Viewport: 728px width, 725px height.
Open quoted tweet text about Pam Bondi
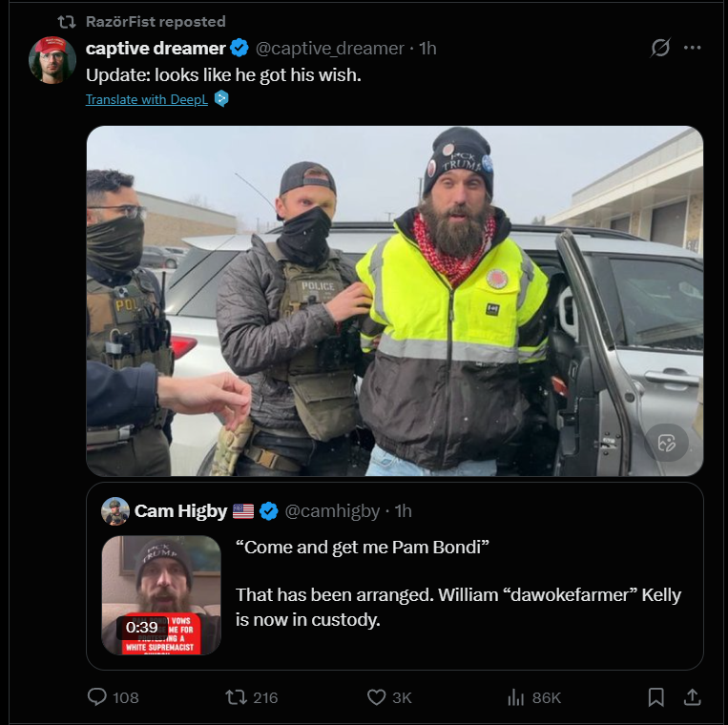[x=458, y=583]
